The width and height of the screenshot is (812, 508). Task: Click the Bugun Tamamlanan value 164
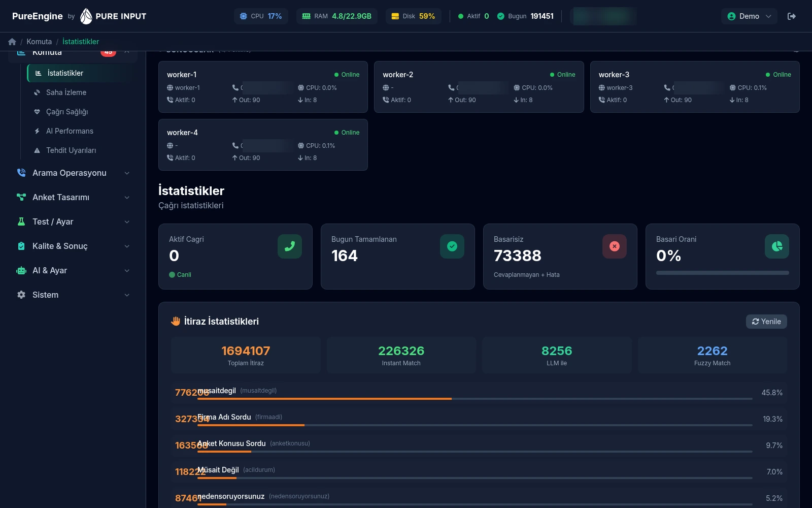(x=345, y=256)
